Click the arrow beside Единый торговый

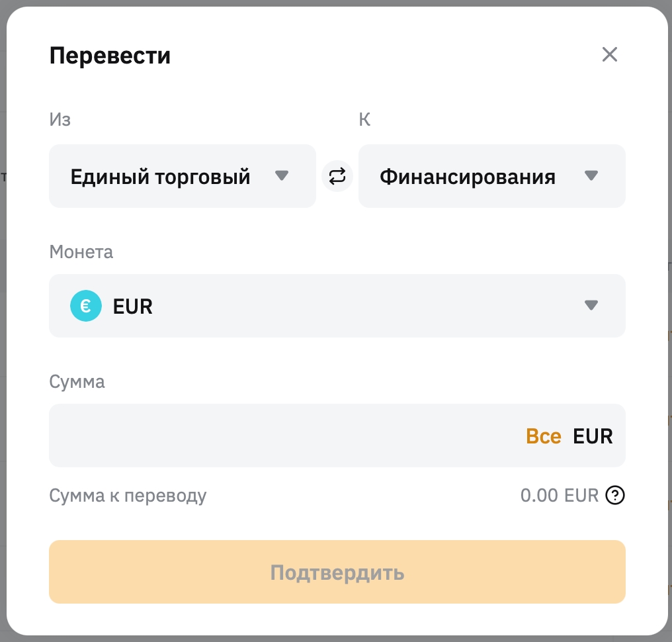tap(282, 176)
